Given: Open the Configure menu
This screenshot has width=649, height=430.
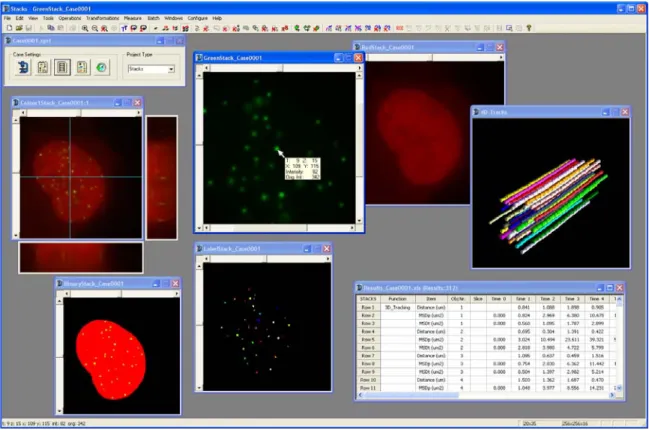Looking at the screenshot, I should 197,18.
